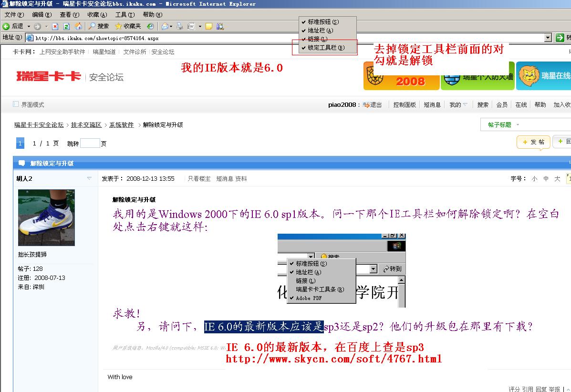Click the 文件诊所 link
Screen dimensions: 571x392
coord(135,52)
